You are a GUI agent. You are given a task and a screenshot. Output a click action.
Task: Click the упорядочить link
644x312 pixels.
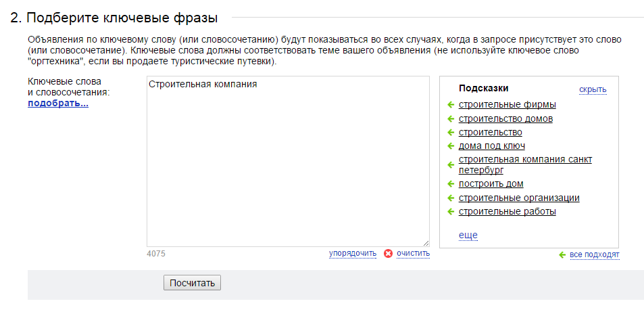coord(352,253)
